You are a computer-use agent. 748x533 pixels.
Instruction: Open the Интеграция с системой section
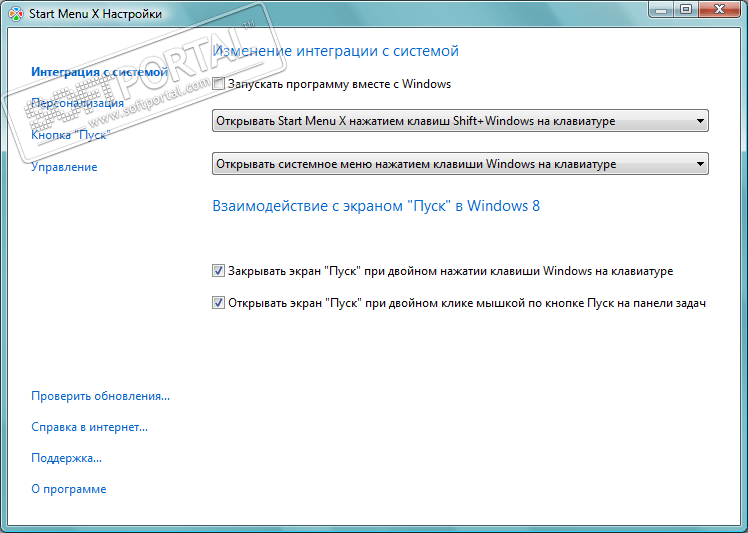pyautogui.click(x=99, y=72)
